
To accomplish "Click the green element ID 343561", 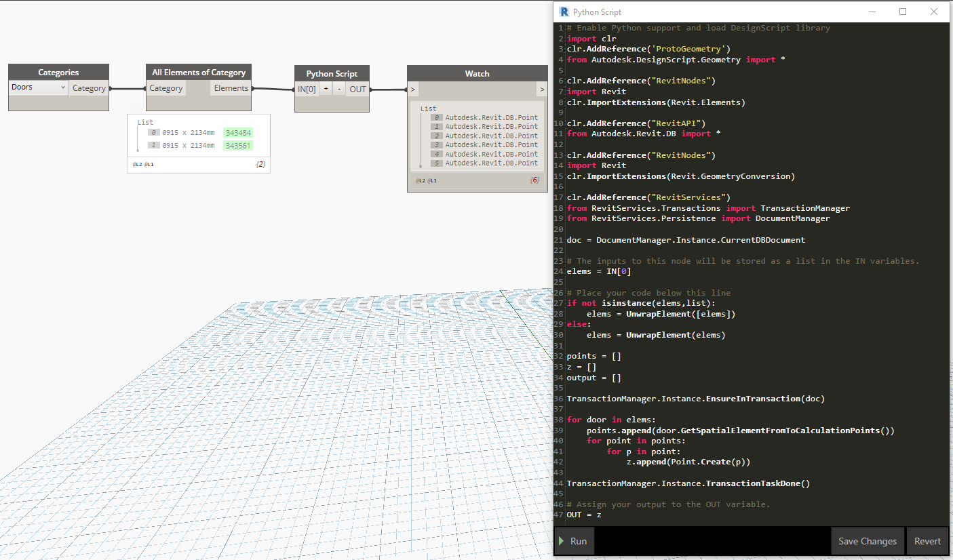I will [x=237, y=146].
